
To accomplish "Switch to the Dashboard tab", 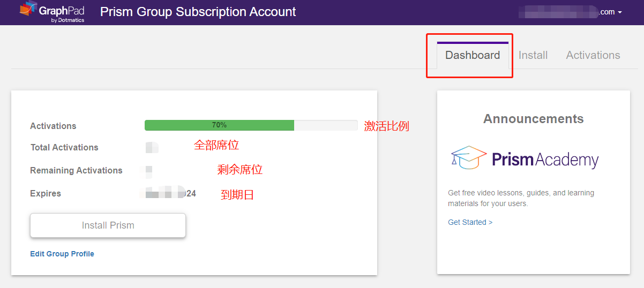I will pyautogui.click(x=472, y=55).
